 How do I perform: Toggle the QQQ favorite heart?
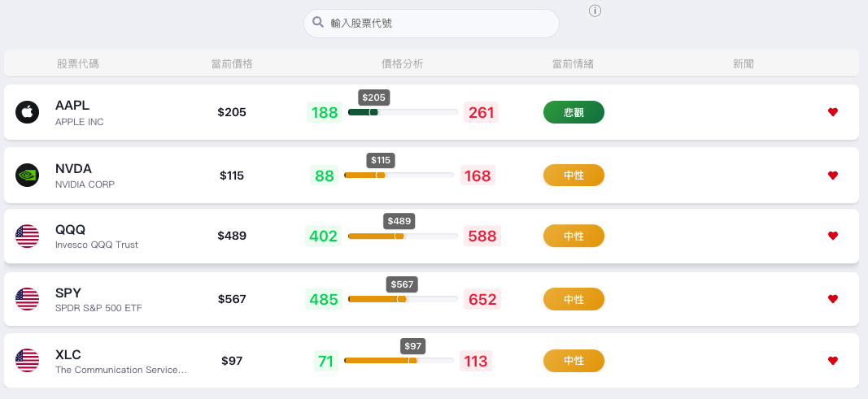click(x=832, y=236)
